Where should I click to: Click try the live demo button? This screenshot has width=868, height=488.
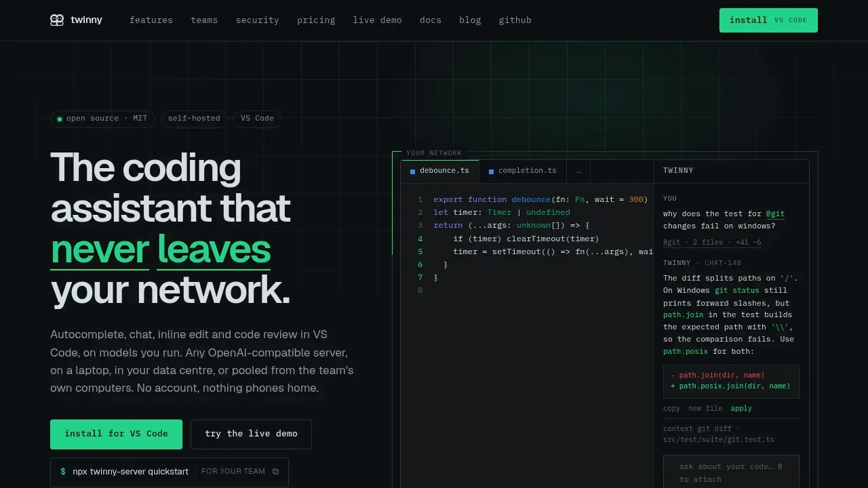pyautogui.click(x=251, y=434)
